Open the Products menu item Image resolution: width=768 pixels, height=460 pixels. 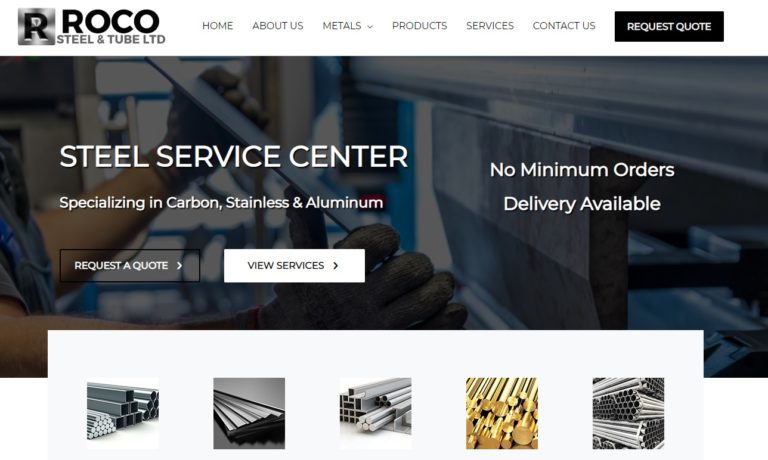(419, 25)
